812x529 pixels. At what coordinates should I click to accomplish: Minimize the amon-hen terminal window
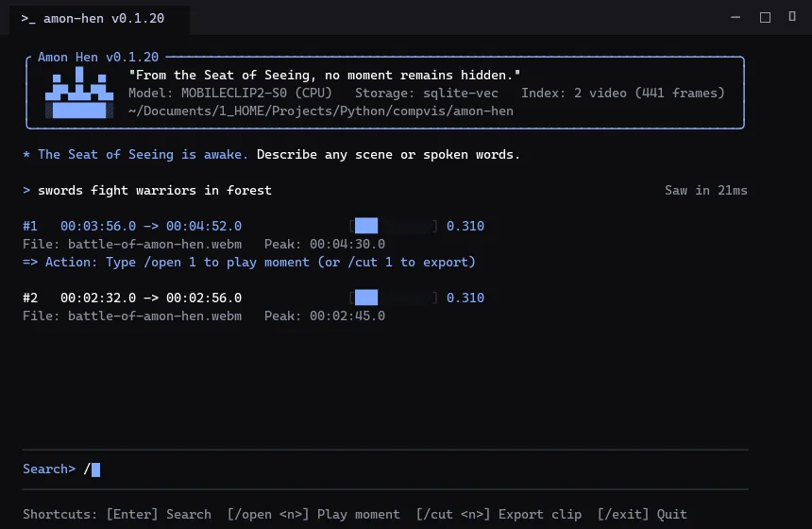pyautogui.click(x=736, y=17)
